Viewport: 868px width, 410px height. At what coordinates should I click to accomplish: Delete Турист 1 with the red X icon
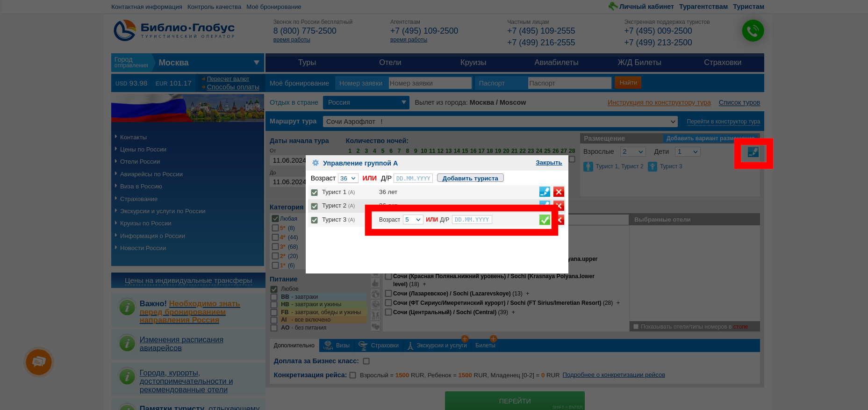point(559,192)
